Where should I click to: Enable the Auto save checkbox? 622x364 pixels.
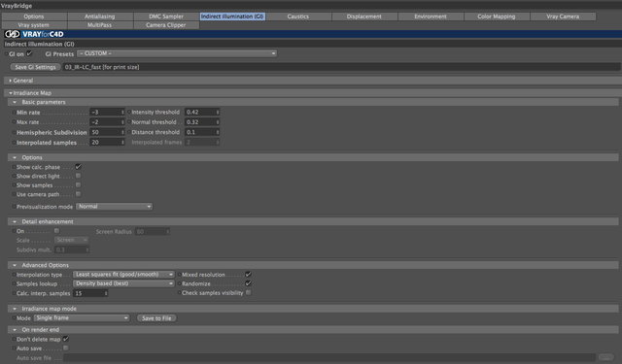coord(66,348)
